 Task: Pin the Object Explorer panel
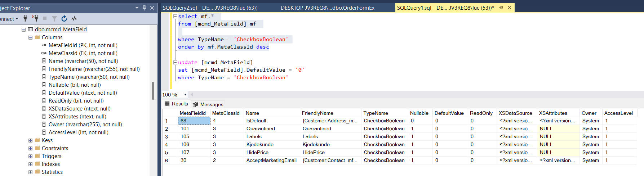coord(145,8)
